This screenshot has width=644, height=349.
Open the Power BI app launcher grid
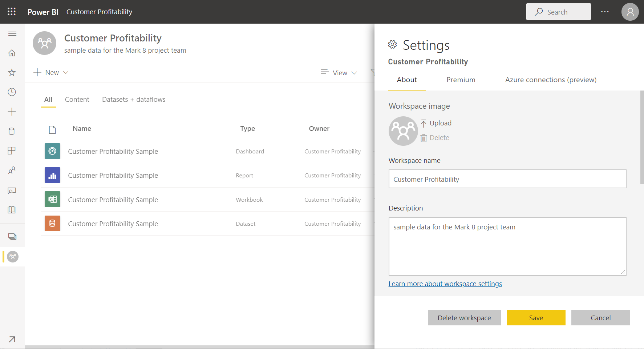click(x=11, y=11)
